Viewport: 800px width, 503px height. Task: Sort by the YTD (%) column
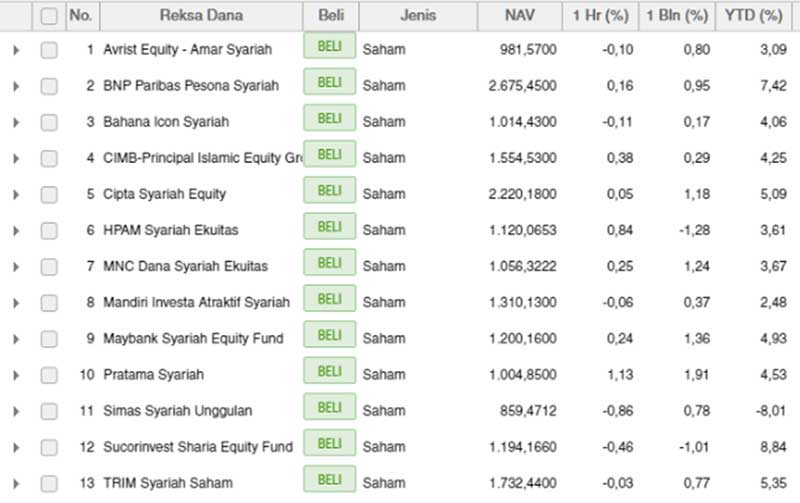754,15
